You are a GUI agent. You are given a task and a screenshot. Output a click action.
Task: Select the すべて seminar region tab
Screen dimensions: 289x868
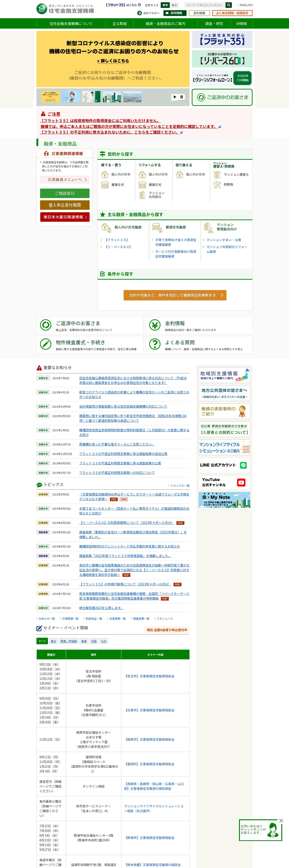coord(42,641)
